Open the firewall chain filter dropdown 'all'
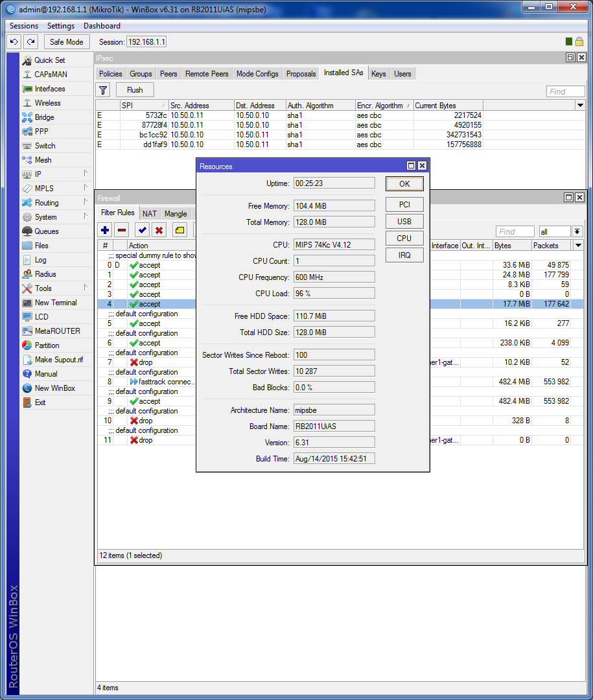 [577, 231]
